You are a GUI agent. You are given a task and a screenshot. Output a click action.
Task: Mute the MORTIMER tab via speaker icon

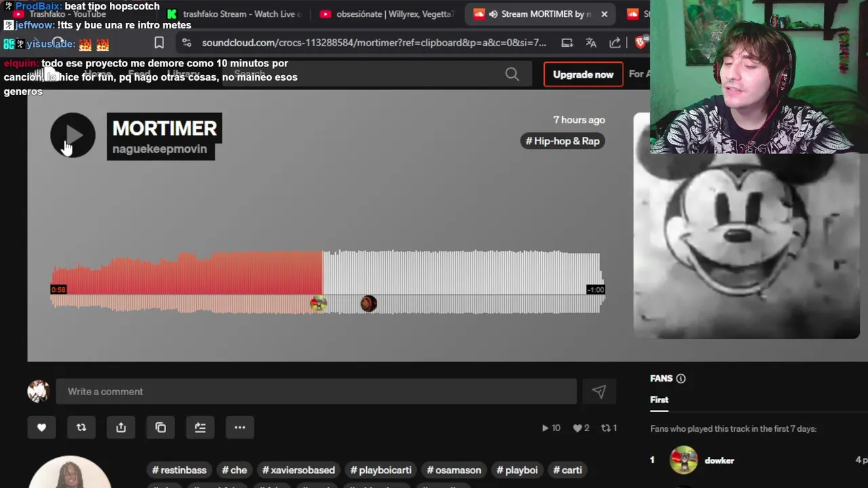[x=494, y=14]
